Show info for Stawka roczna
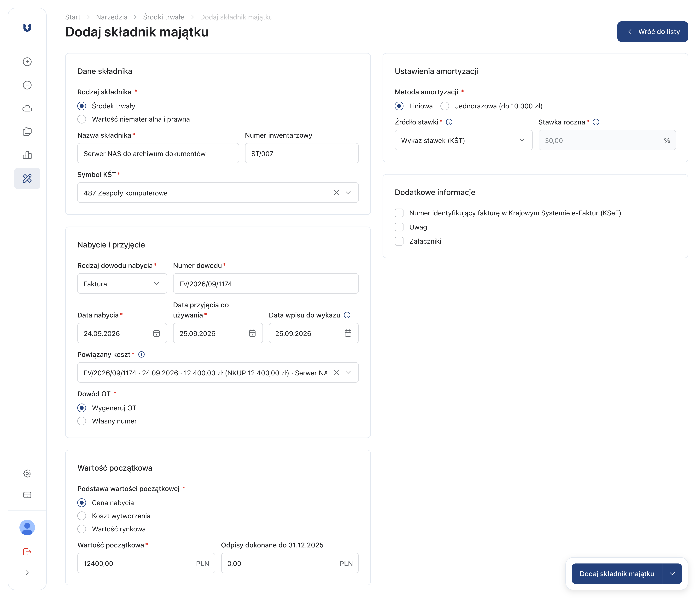 596,122
